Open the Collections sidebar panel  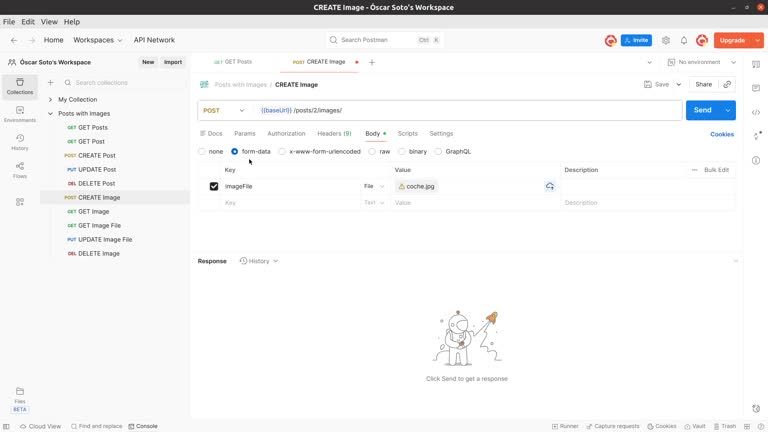(20, 86)
